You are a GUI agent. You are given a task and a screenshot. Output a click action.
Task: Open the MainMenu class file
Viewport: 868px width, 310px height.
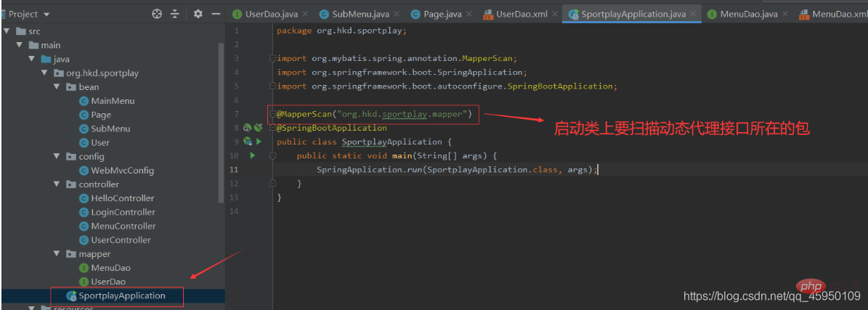113,101
